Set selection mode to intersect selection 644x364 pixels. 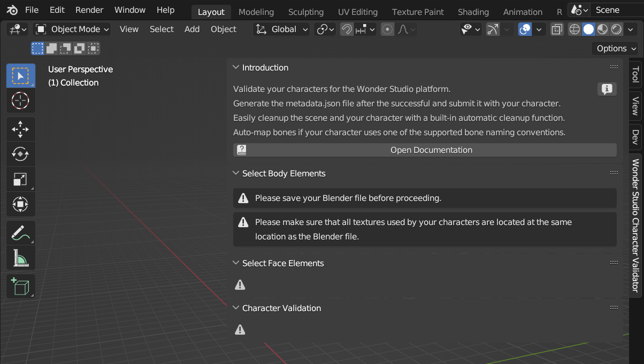click(x=93, y=49)
